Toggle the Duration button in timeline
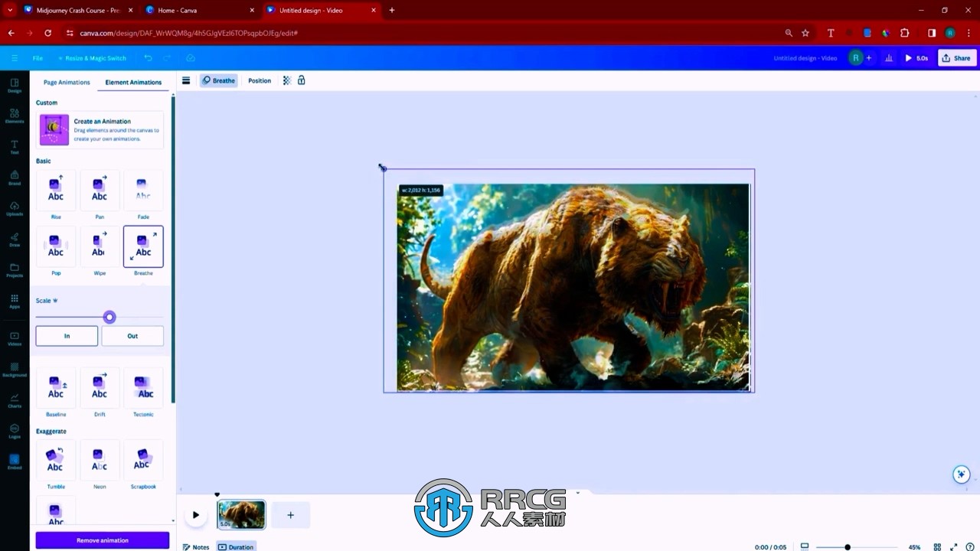This screenshot has height=551, width=980. (x=236, y=547)
